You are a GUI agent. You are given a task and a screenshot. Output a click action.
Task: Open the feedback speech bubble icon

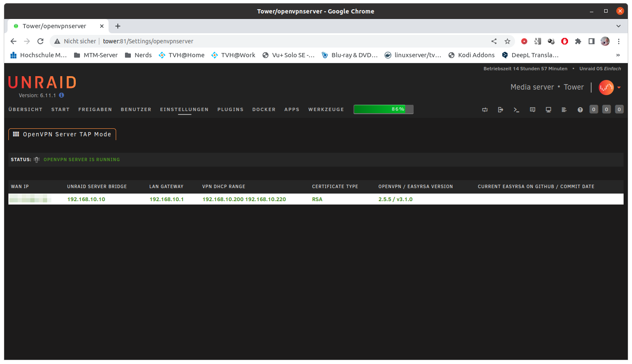click(x=532, y=110)
